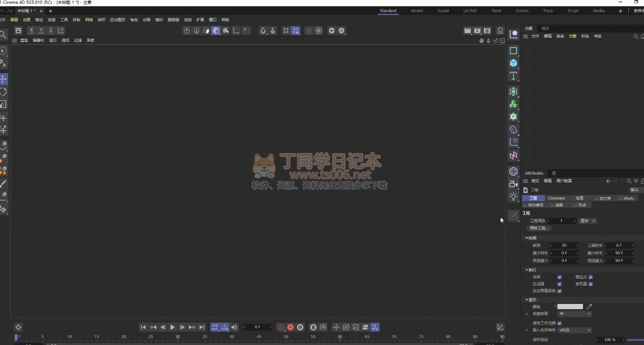
Task: Expand the 输入色彩特性 row arrow
Action: pos(527,330)
